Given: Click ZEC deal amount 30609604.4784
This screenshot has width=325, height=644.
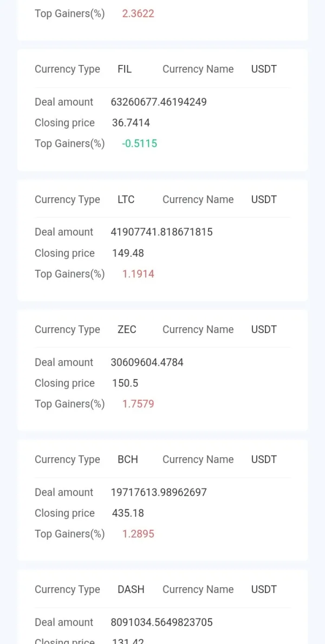Looking at the screenshot, I should (147, 362).
